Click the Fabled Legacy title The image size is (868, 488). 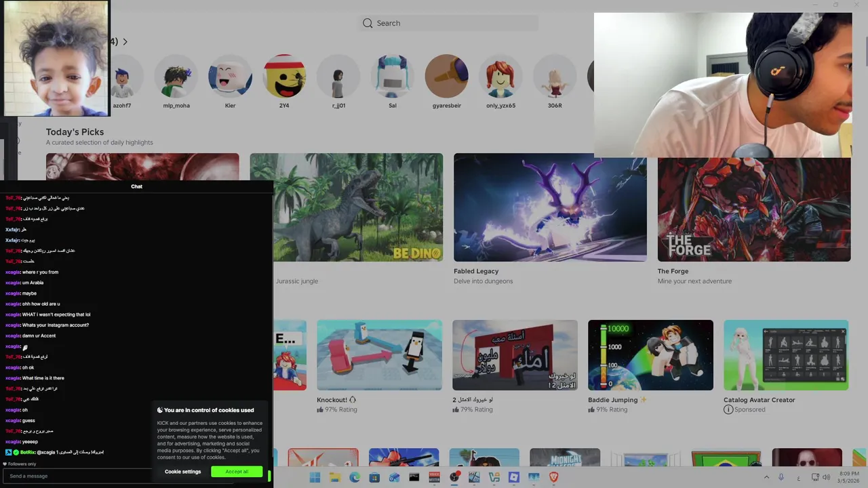(x=476, y=271)
